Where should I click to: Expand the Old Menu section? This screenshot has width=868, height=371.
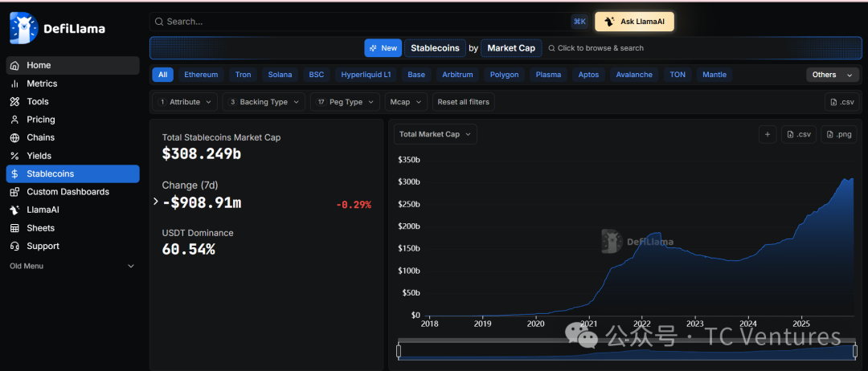(72, 266)
